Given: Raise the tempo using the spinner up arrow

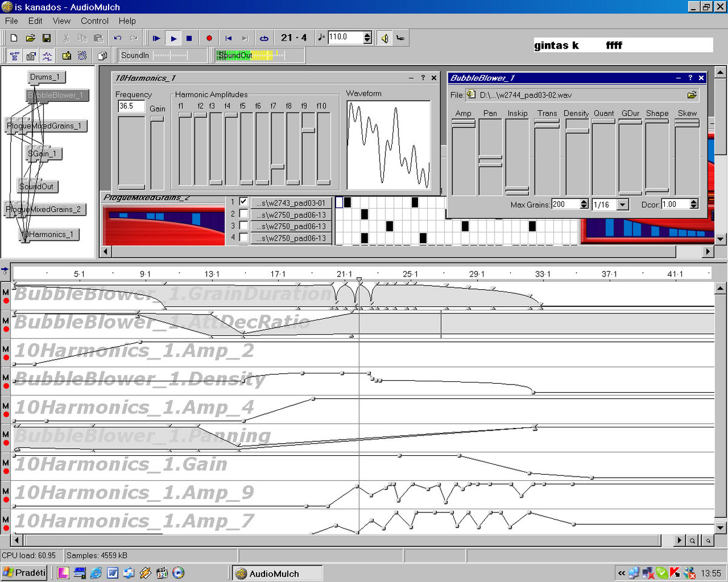Looking at the screenshot, I should [368, 35].
